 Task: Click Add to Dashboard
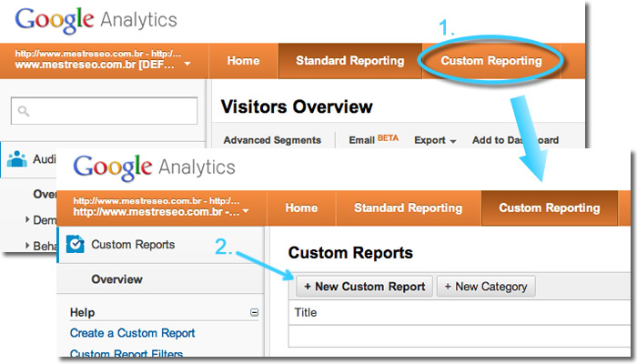pos(515,140)
